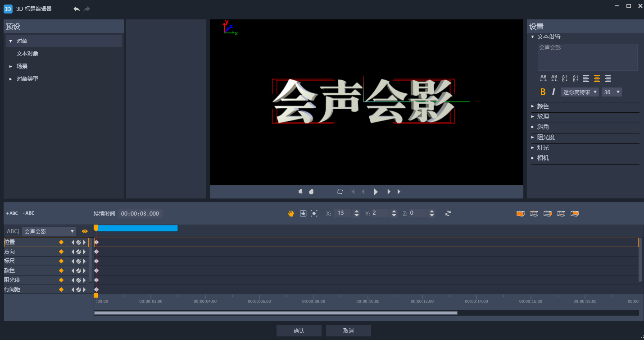This screenshot has height=340, width=644.
Task: Step to next frame
Action: pyautogui.click(x=388, y=192)
